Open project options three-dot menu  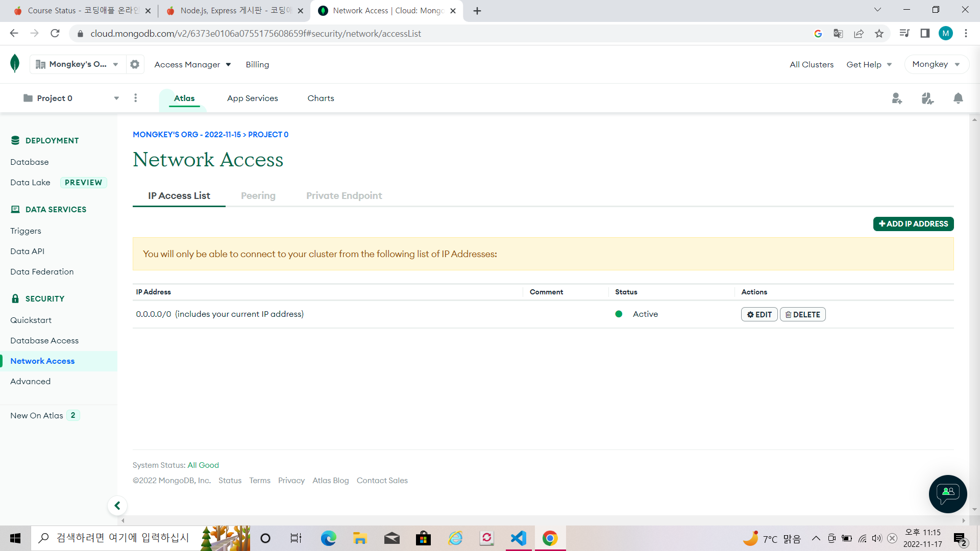(x=135, y=98)
